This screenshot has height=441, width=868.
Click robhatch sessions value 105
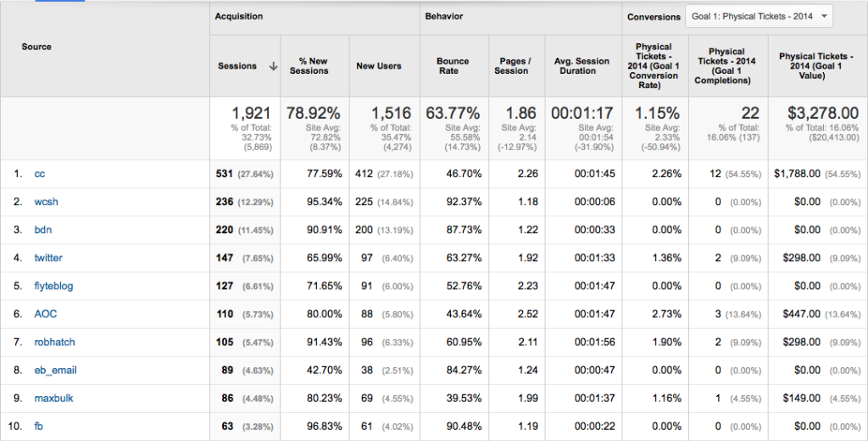coord(224,343)
